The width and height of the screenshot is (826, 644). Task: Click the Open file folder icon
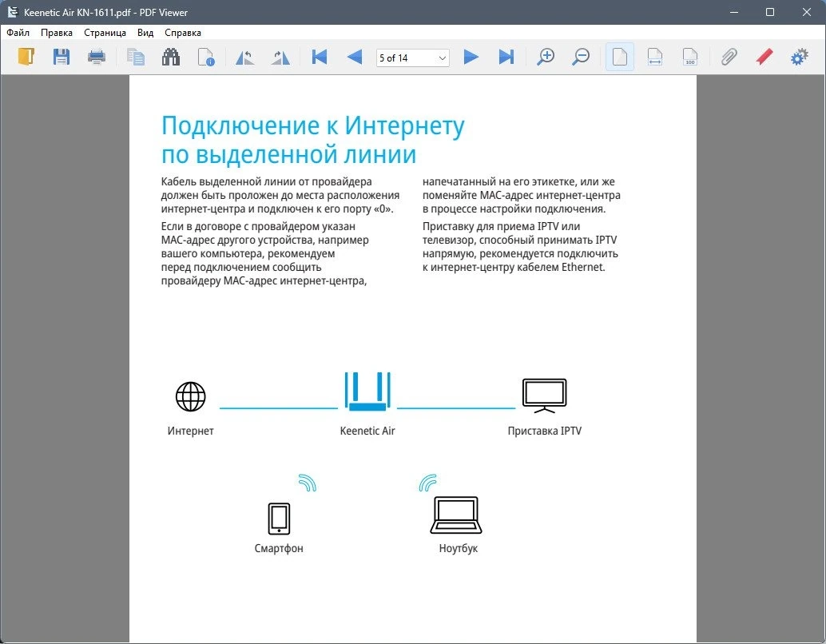(x=26, y=57)
